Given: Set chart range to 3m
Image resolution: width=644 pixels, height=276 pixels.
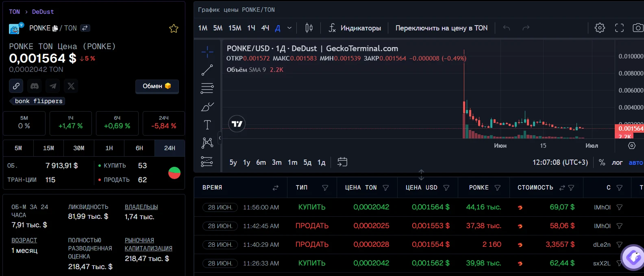Looking at the screenshot, I should 276,162.
